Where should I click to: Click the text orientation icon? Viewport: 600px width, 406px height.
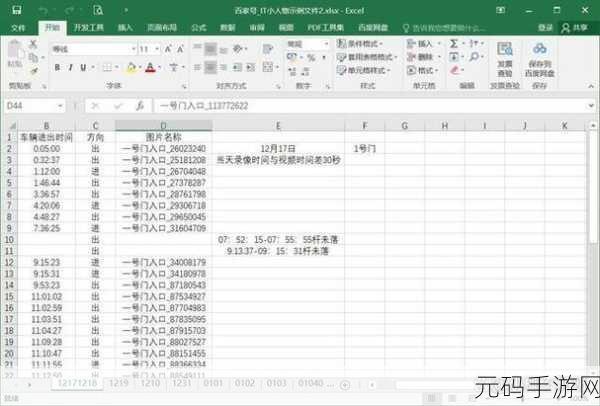point(238,49)
